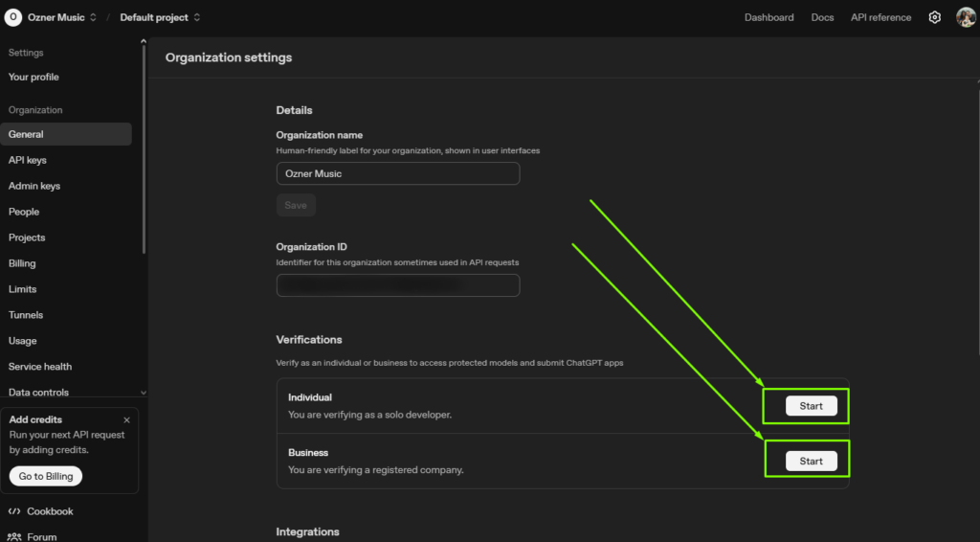Click the Save button
The image size is (980, 542).
tap(296, 205)
